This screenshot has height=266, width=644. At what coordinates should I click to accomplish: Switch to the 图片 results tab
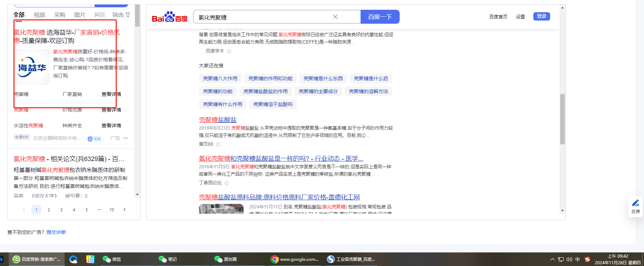(x=80, y=15)
